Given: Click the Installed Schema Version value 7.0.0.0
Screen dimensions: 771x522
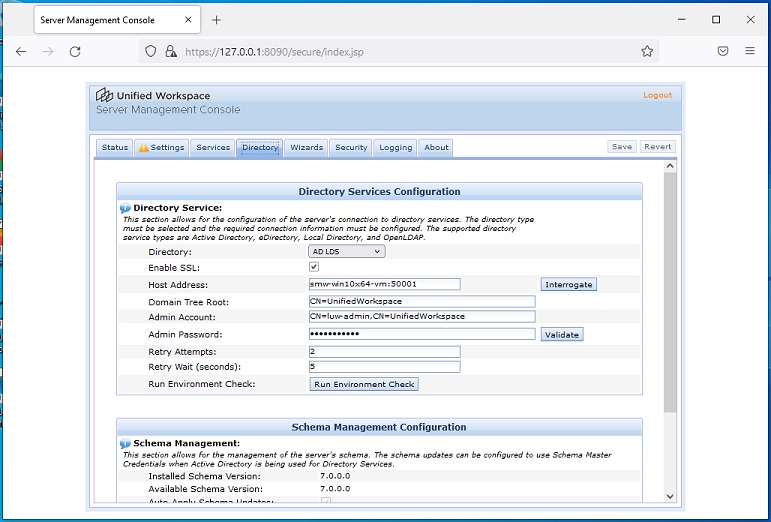Looking at the screenshot, I should click(x=335, y=476).
